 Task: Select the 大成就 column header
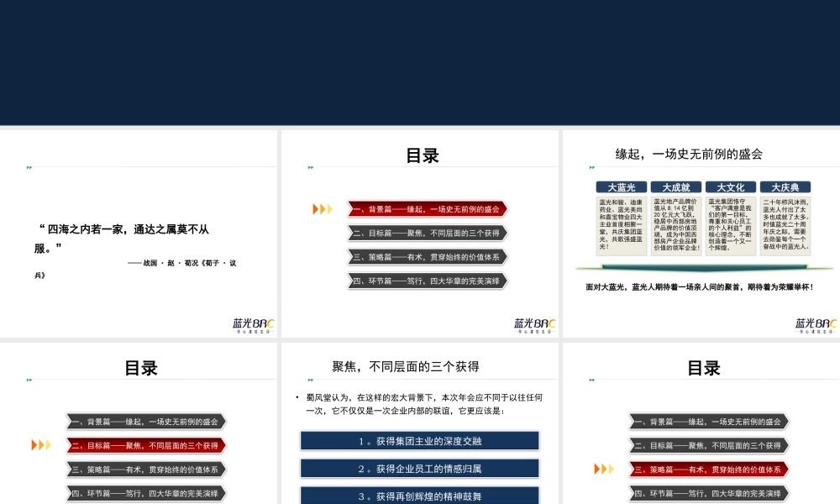coord(676,187)
